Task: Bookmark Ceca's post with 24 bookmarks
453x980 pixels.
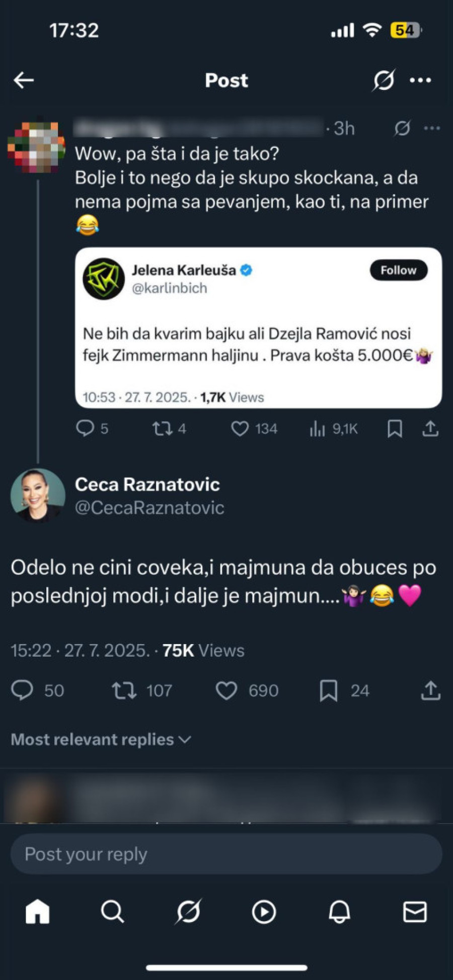Action: (329, 690)
